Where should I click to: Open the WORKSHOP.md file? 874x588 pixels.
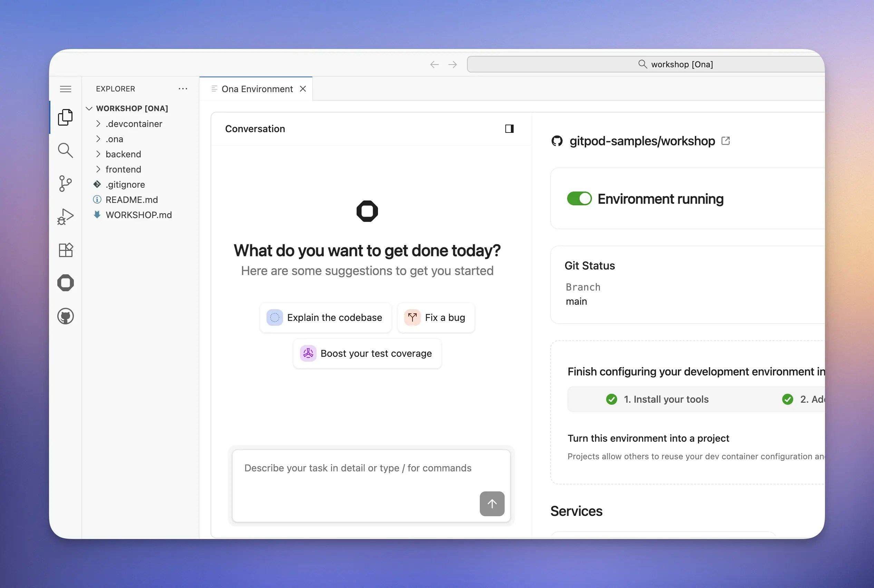point(138,215)
